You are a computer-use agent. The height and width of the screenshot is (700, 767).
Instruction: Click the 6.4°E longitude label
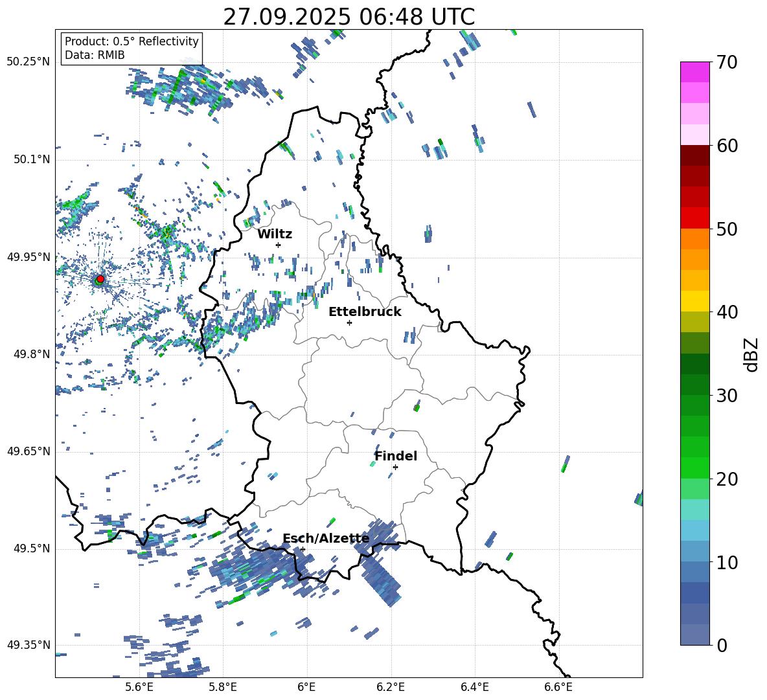point(475,687)
